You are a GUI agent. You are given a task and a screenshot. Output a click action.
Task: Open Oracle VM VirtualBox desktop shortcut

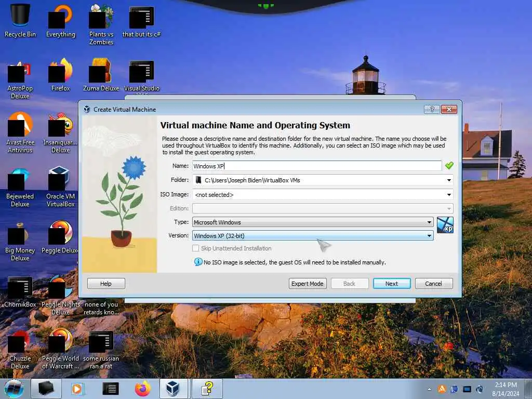60,187
